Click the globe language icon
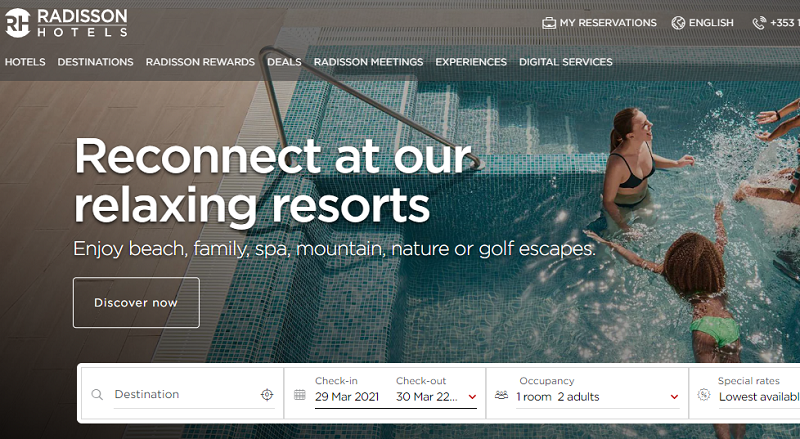The image size is (800, 439). click(x=678, y=23)
